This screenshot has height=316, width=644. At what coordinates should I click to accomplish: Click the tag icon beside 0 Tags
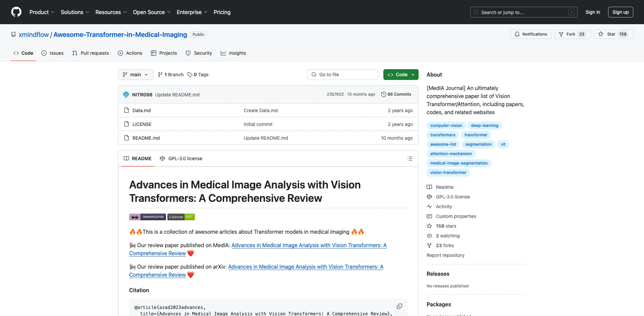190,75
